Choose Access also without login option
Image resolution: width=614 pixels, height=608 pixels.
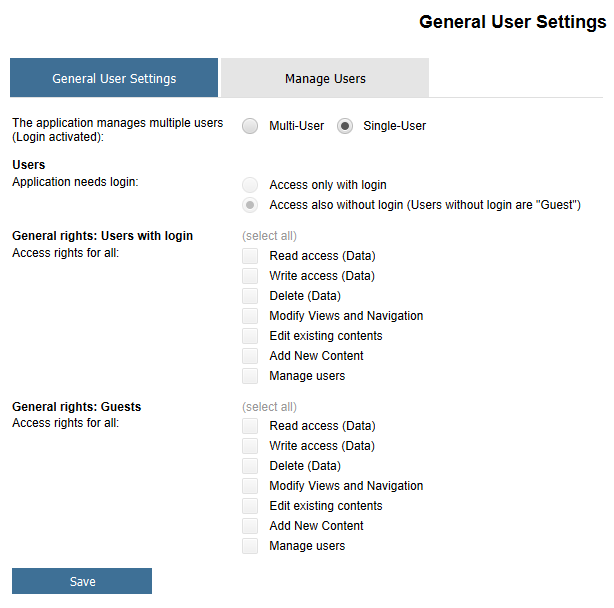tap(250, 205)
